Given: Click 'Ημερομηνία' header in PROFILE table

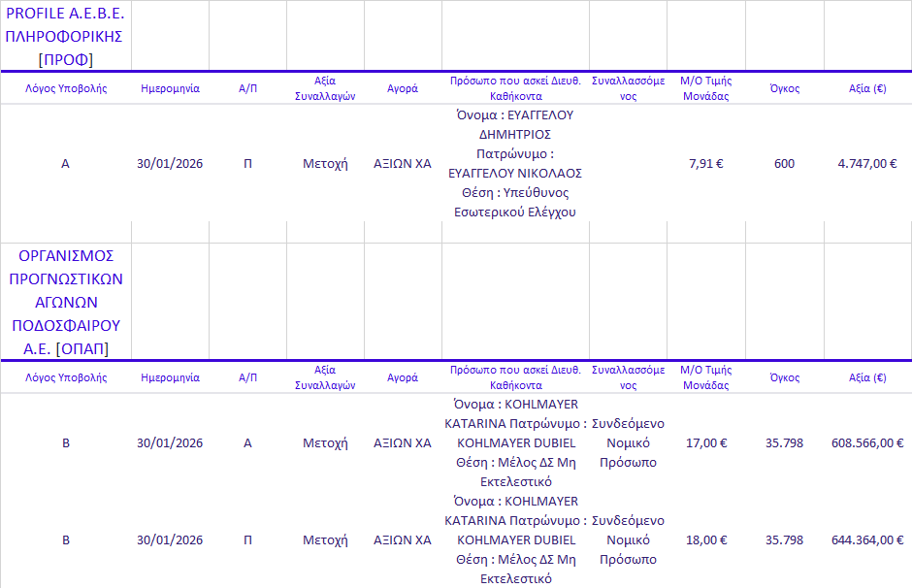Looking at the screenshot, I should tap(170, 88).
